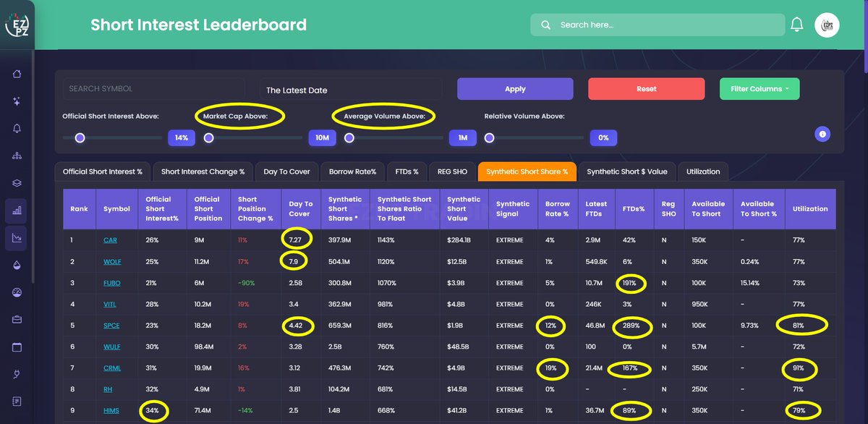
Task: Switch to the Official Short Interest % tab
Action: tap(103, 171)
